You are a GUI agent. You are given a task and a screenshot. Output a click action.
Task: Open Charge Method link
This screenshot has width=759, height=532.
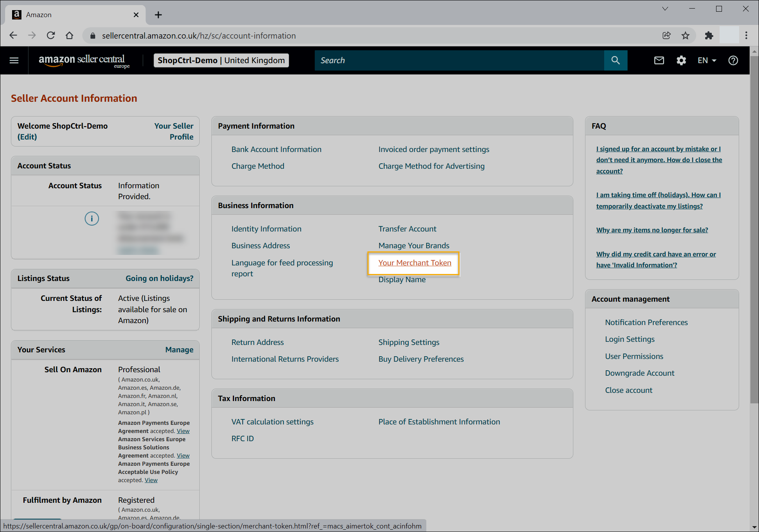click(x=258, y=166)
